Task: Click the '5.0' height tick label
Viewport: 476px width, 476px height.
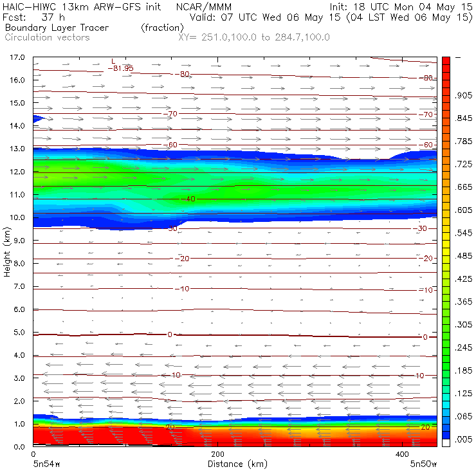Action: point(19,333)
